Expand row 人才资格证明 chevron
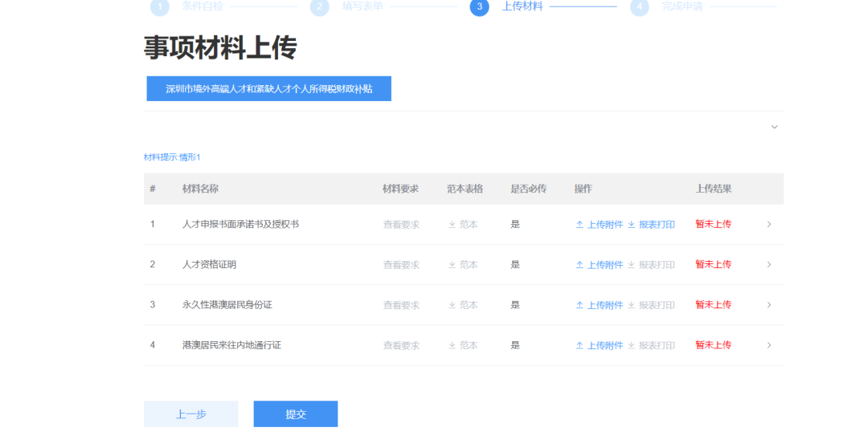The image size is (868, 448). point(769,264)
